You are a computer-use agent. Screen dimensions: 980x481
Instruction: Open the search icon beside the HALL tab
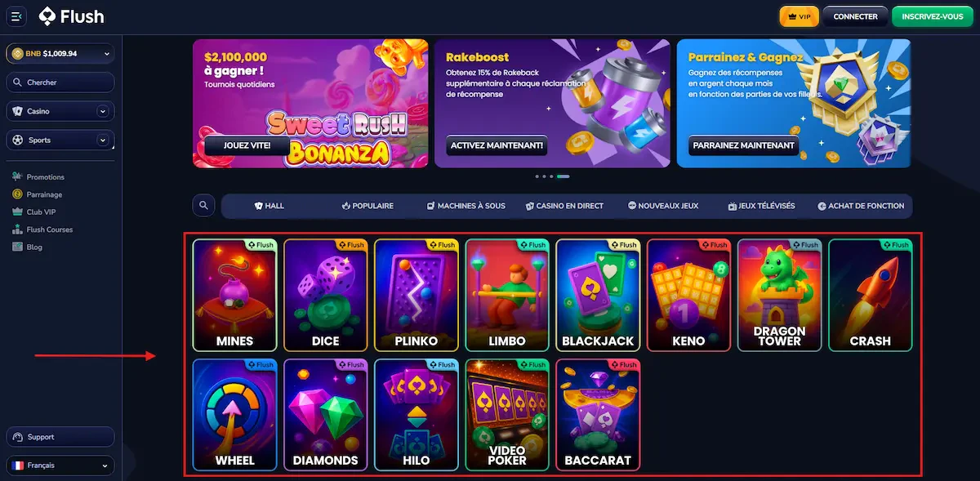click(203, 206)
